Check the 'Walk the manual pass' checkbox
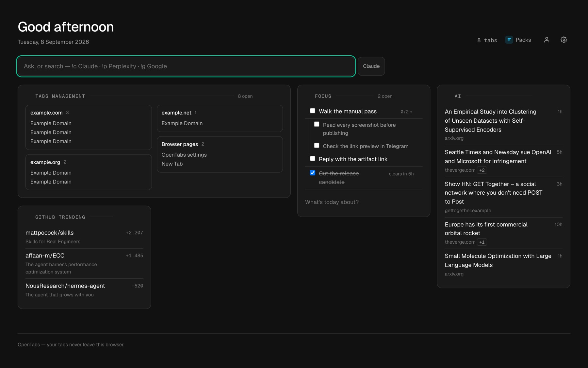This screenshot has height=368, width=588. coord(313,111)
